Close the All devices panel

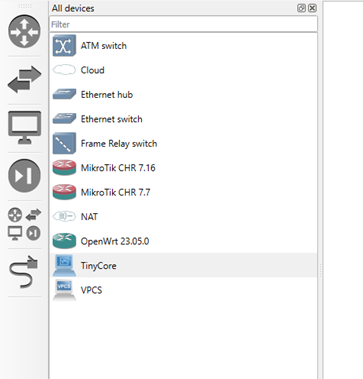point(312,8)
